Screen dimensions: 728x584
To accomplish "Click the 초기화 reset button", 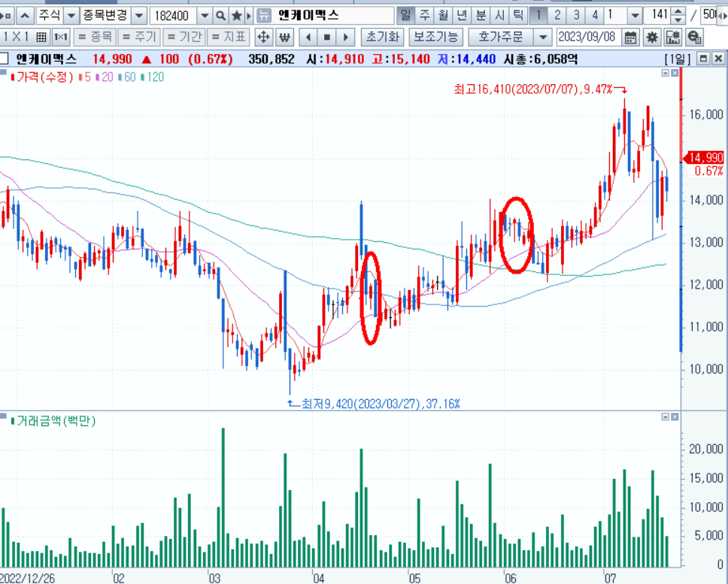I will click(383, 37).
